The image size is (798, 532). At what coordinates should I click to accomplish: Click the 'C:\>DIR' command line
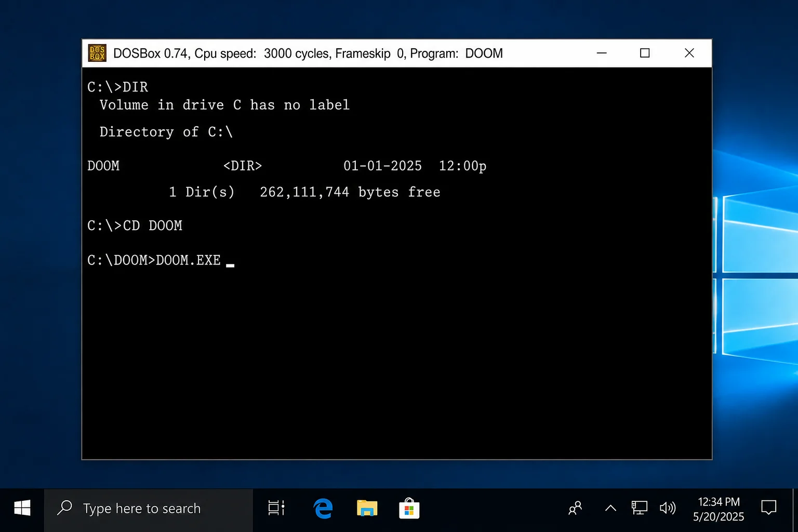118,87
